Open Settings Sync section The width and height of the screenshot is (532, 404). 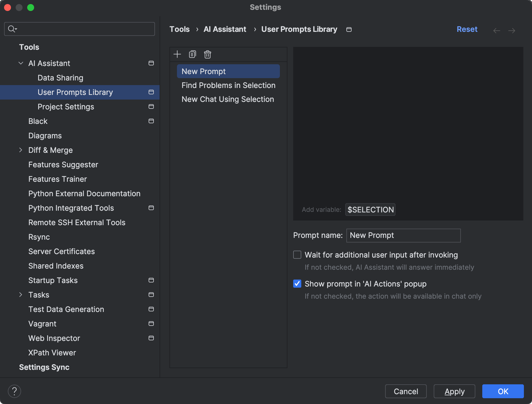44,367
